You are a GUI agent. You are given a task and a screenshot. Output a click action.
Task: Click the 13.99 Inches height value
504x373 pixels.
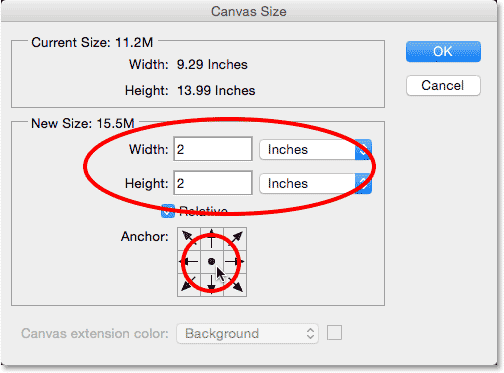216,90
